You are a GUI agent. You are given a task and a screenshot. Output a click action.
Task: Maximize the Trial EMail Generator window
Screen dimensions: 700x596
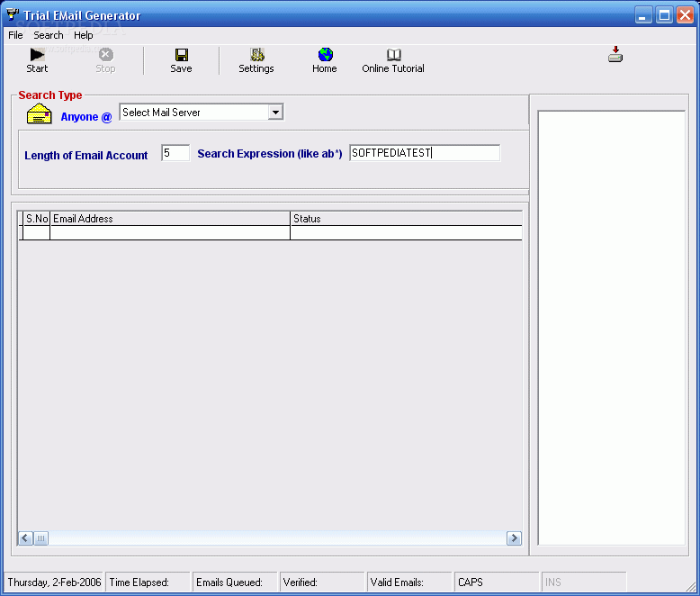(x=664, y=15)
